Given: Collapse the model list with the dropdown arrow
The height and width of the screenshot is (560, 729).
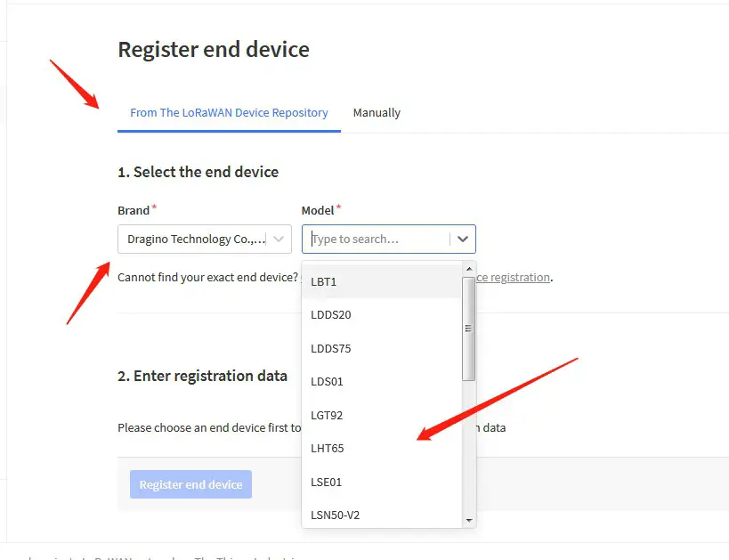Looking at the screenshot, I should click(x=462, y=239).
